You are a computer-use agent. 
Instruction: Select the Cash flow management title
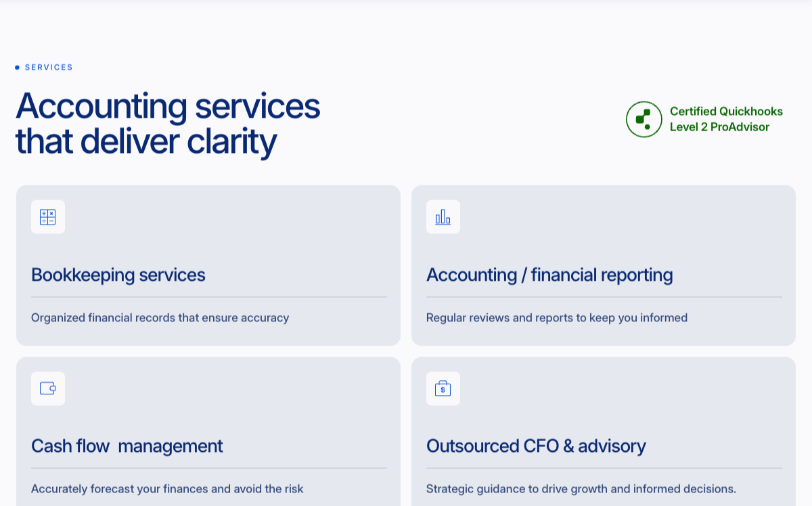[x=127, y=446]
